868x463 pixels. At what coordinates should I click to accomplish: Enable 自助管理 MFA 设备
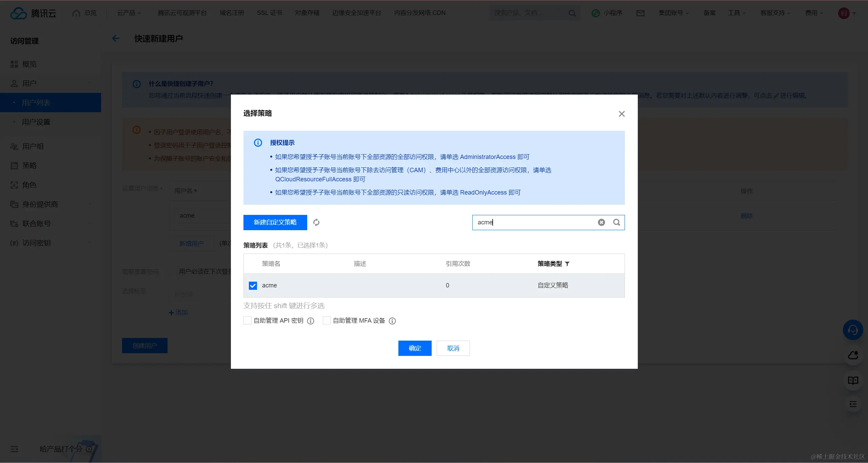326,320
